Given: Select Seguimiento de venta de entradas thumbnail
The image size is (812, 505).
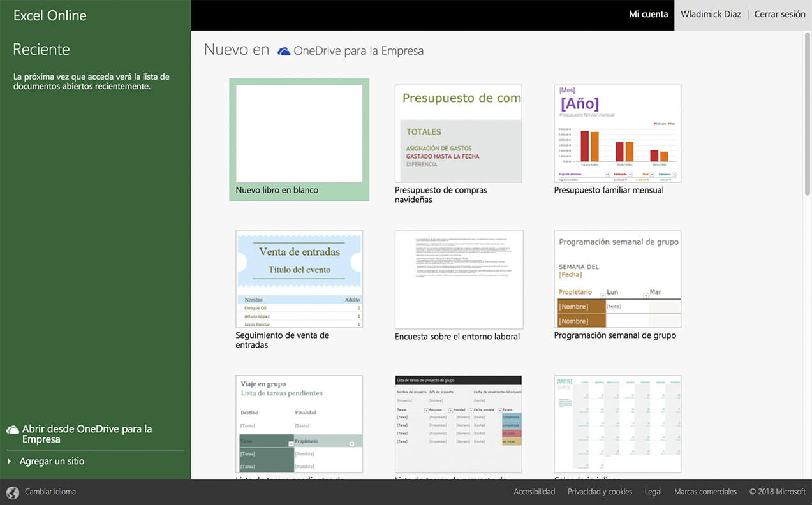Looking at the screenshot, I should click(x=299, y=279).
